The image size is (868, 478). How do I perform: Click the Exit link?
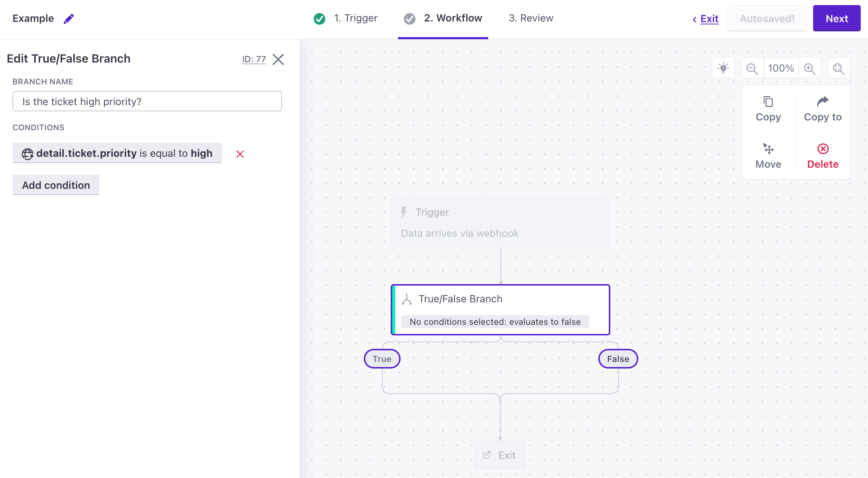point(709,18)
